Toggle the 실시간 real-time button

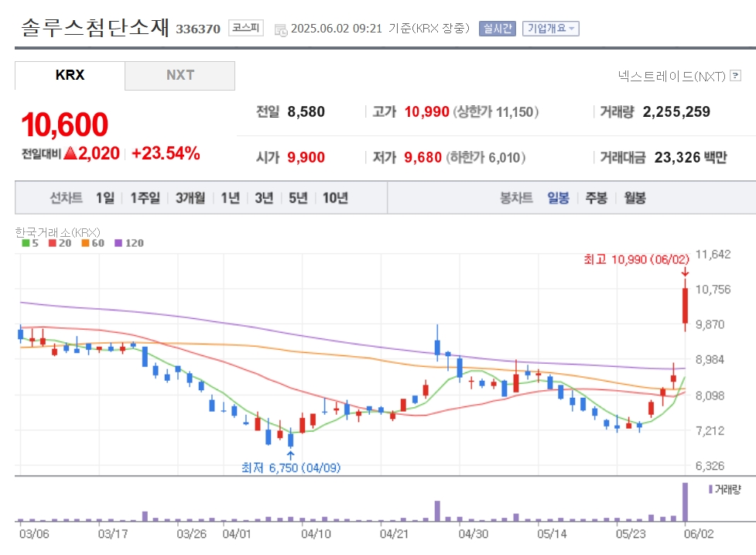tap(497, 29)
